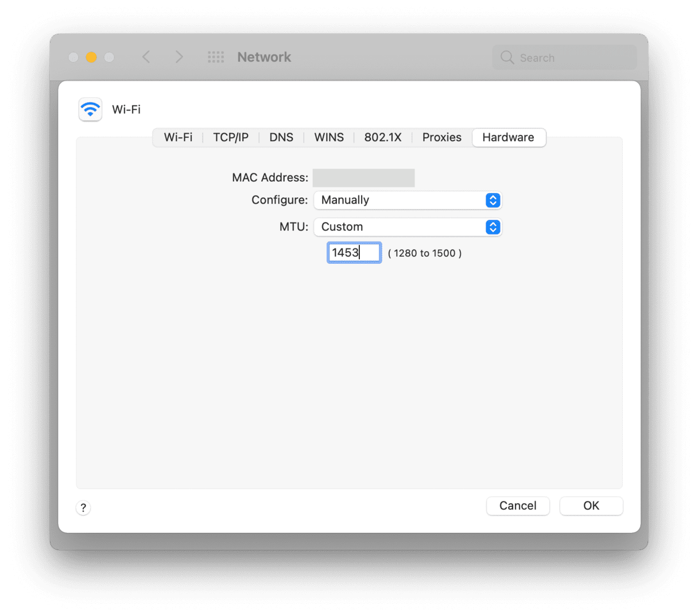Switch to the WINS tab
698x616 pixels.
pos(329,138)
